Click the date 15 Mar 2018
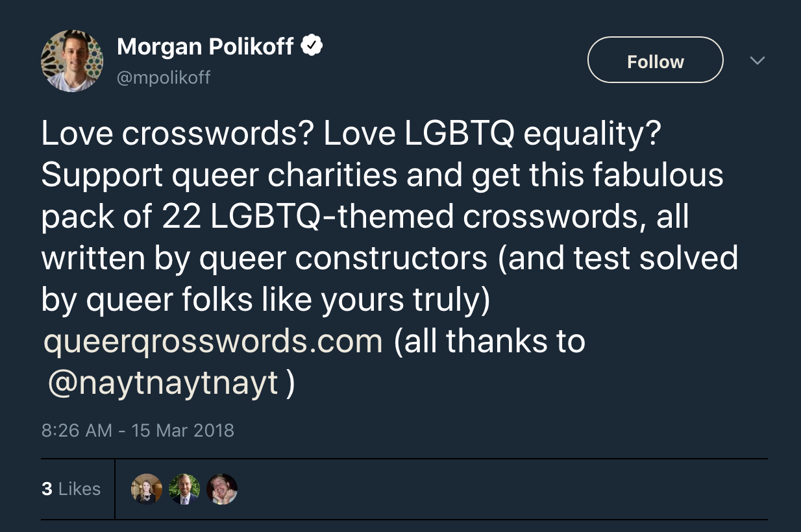The height and width of the screenshot is (532, 801). pyautogui.click(x=182, y=430)
